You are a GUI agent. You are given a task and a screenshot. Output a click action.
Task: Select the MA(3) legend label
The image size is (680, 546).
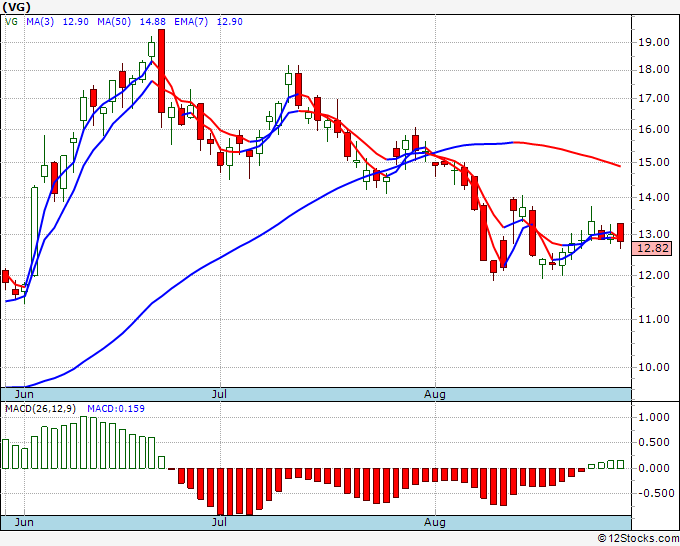tap(40, 22)
